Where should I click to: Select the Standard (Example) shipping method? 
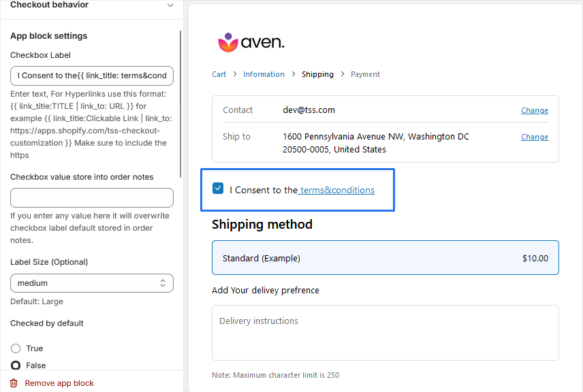pyautogui.click(x=385, y=258)
